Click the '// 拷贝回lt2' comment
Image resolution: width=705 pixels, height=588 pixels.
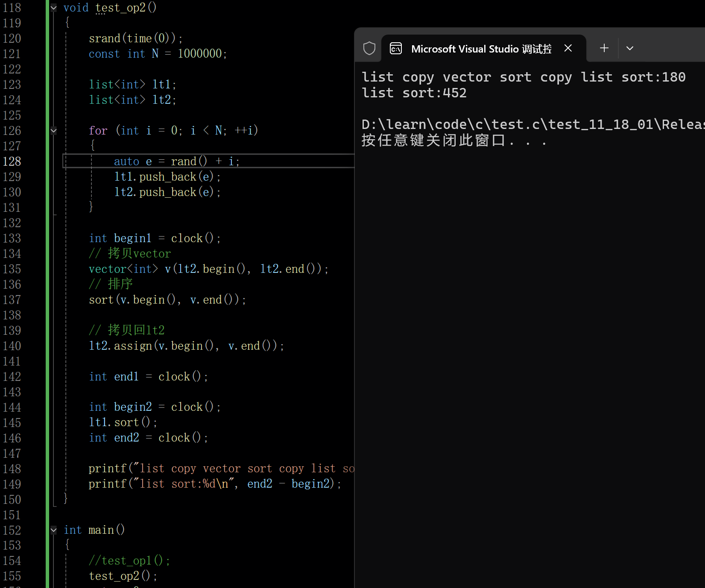pos(127,330)
